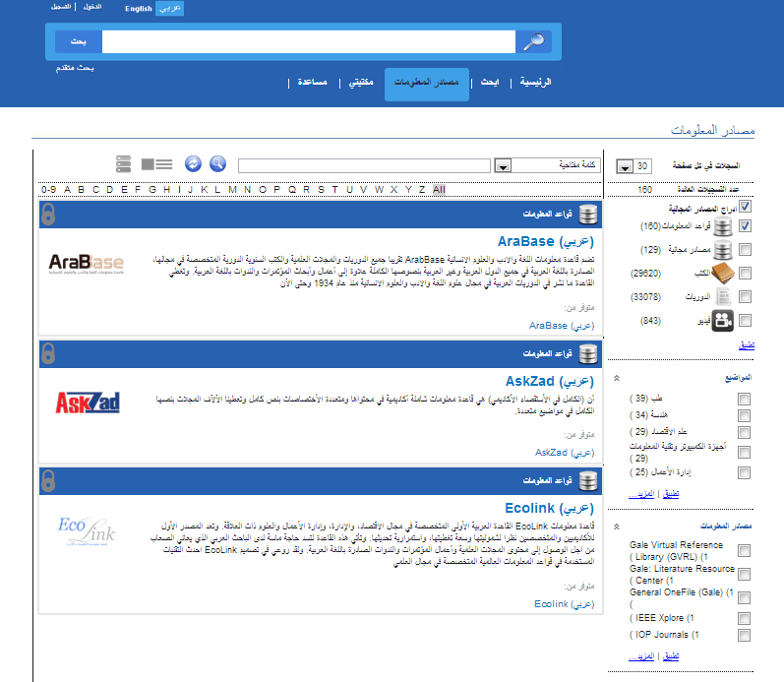Go to the home menu item
Viewport: 784px width, 682px height.
click(535, 82)
